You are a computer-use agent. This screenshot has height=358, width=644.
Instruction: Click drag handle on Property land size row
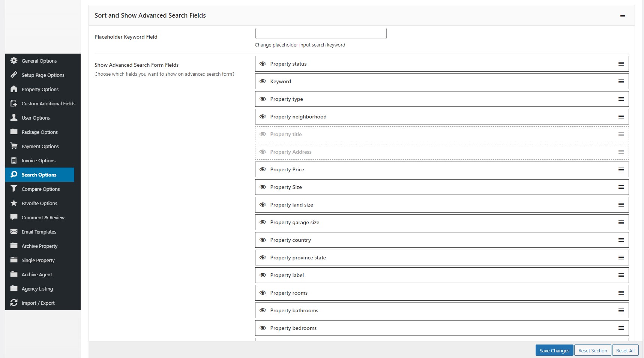click(621, 205)
